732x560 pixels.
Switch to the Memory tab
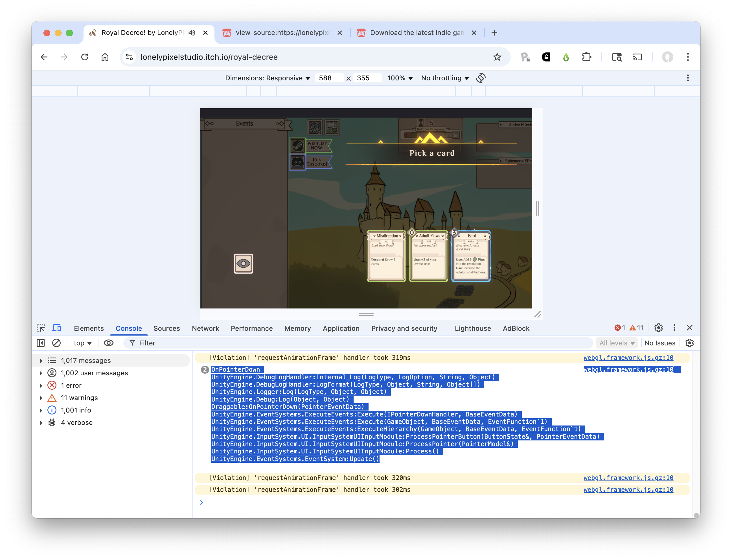pyautogui.click(x=298, y=328)
